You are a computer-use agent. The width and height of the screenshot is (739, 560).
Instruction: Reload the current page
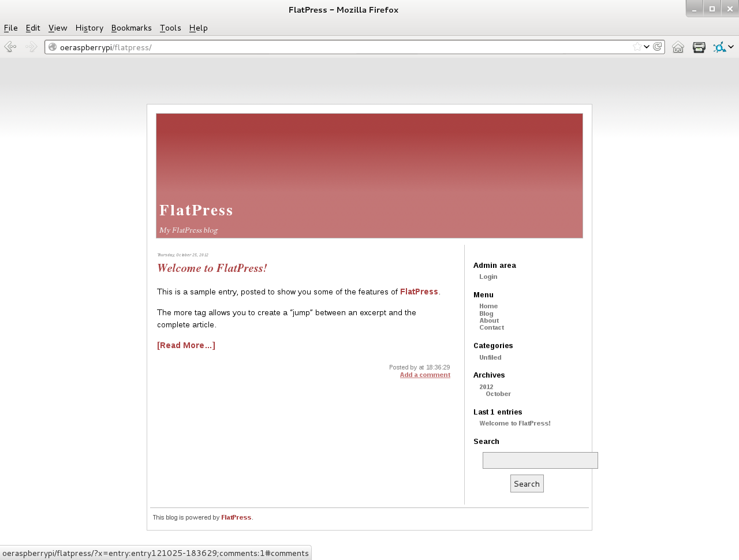(658, 46)
